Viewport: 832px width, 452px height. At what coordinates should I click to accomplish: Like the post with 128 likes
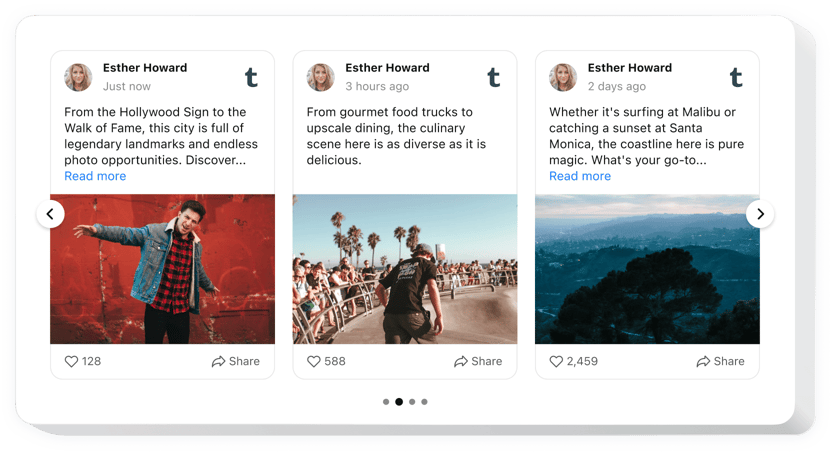click(x=72, y=361)
